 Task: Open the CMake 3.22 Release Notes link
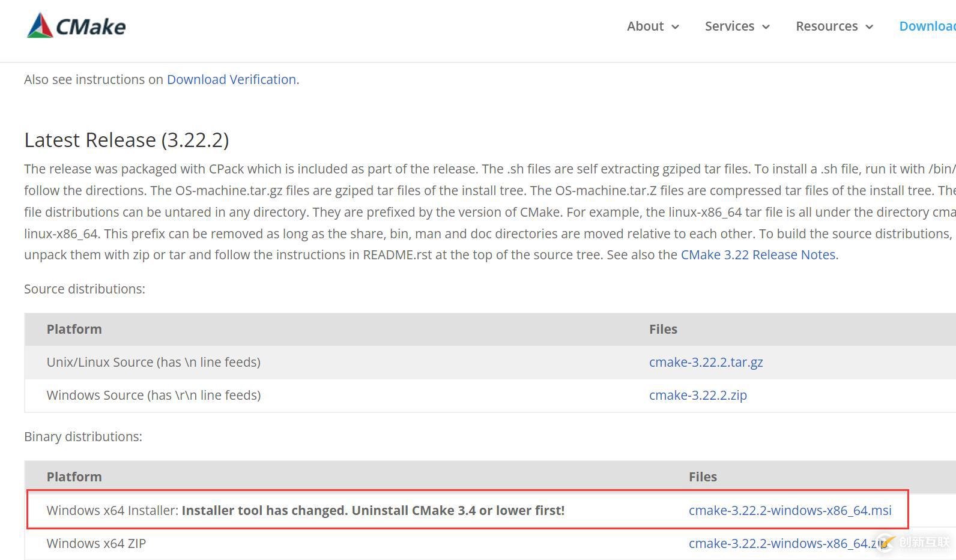(758, 255)
